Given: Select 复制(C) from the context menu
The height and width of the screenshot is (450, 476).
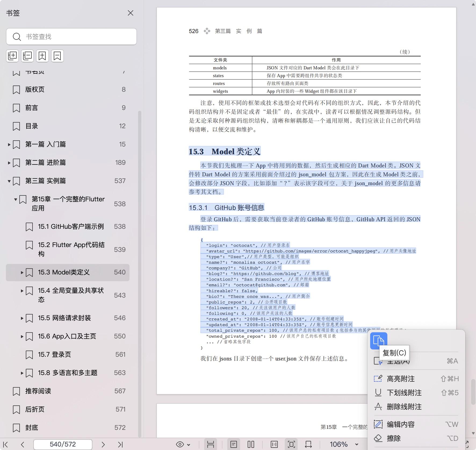Looking at the screenshot, I should (394, 353).
